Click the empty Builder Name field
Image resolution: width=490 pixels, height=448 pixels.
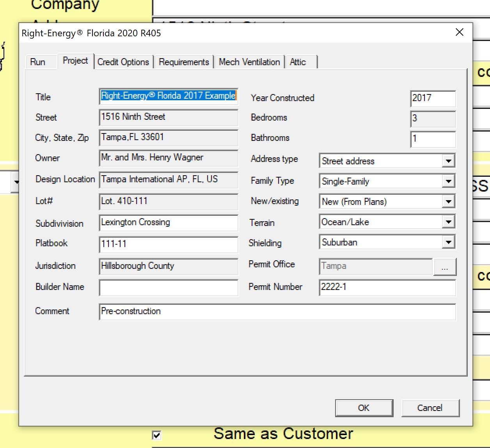(169, 288)
